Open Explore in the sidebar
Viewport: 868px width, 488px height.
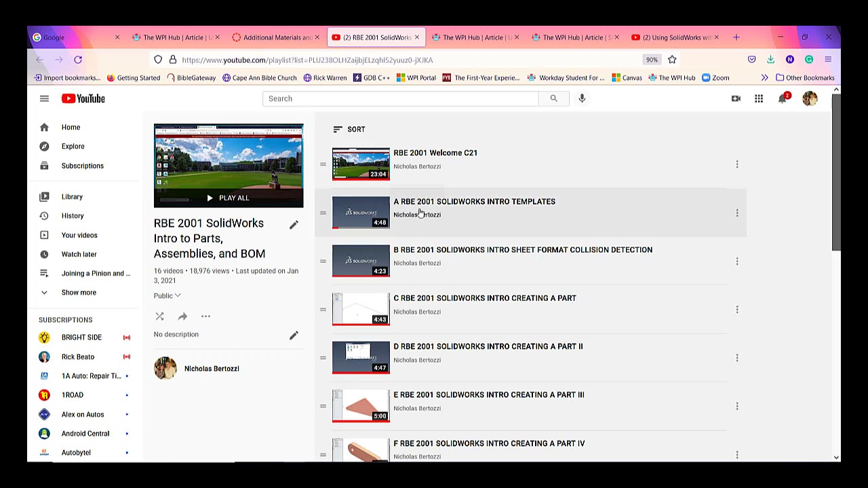tap(73, 146)
